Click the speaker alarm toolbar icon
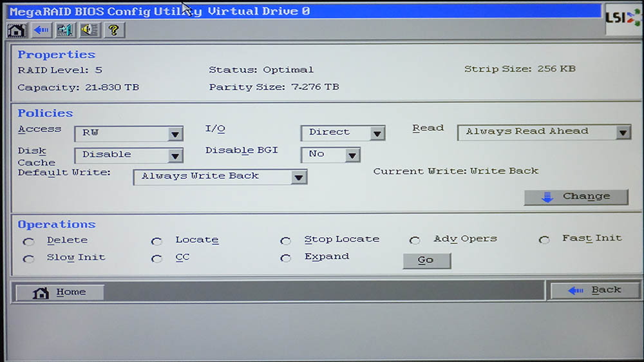Screen dimensions: 644x362 pyautogui.click(x=89, y=30)
